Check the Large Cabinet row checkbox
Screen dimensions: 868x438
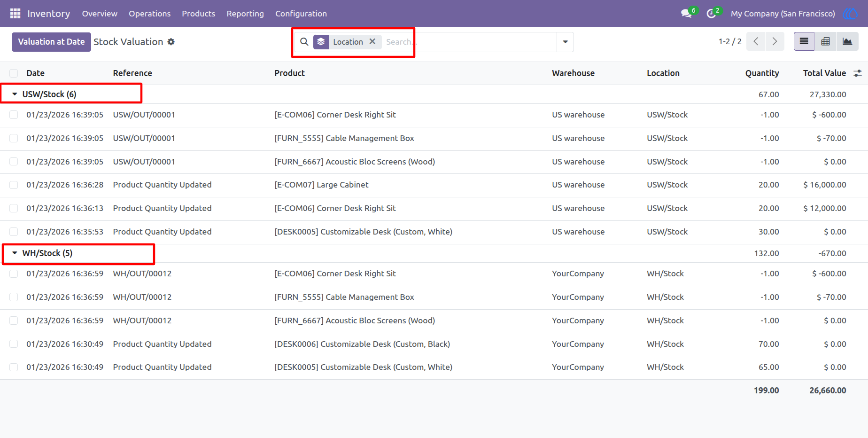[x=14, y=185]
